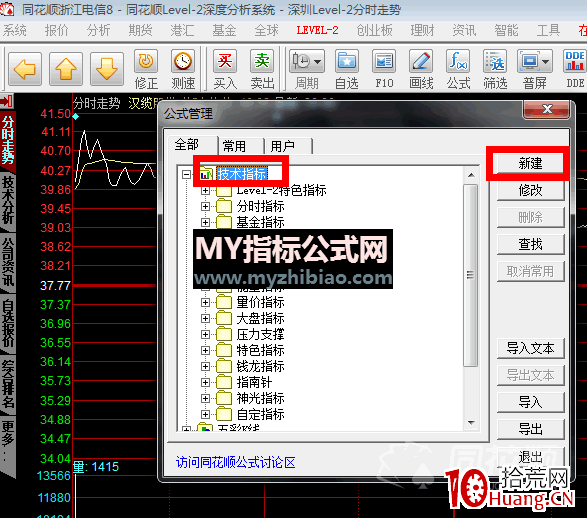Click the 退出 button

[x=530, y=456]
